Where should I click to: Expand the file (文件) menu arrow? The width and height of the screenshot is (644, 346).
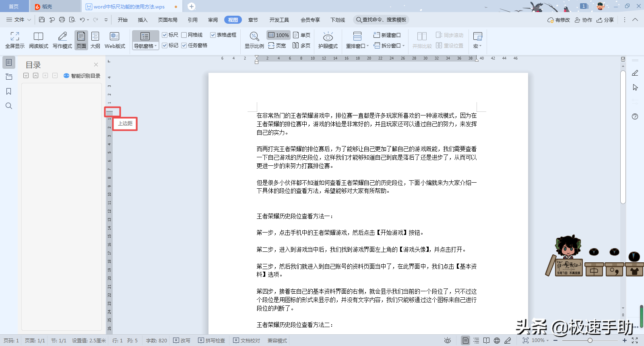click(29, 20)
